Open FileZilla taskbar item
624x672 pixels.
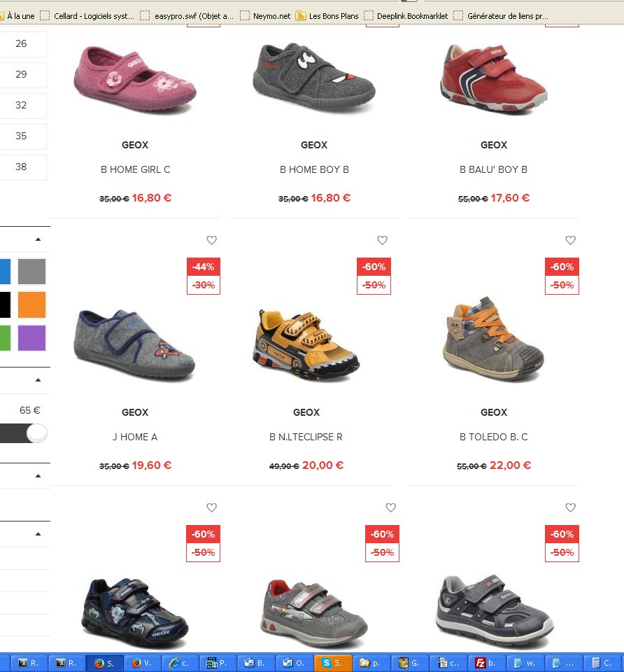486,663
